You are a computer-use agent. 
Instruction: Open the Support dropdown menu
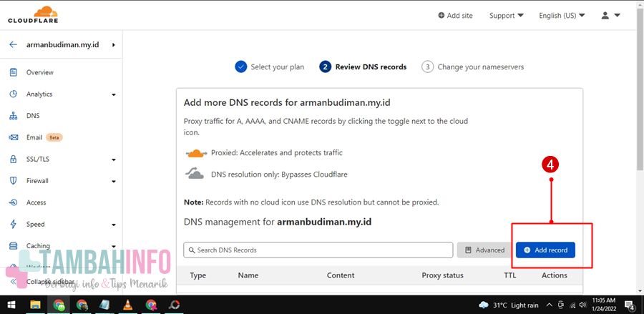tap(507, 16)
